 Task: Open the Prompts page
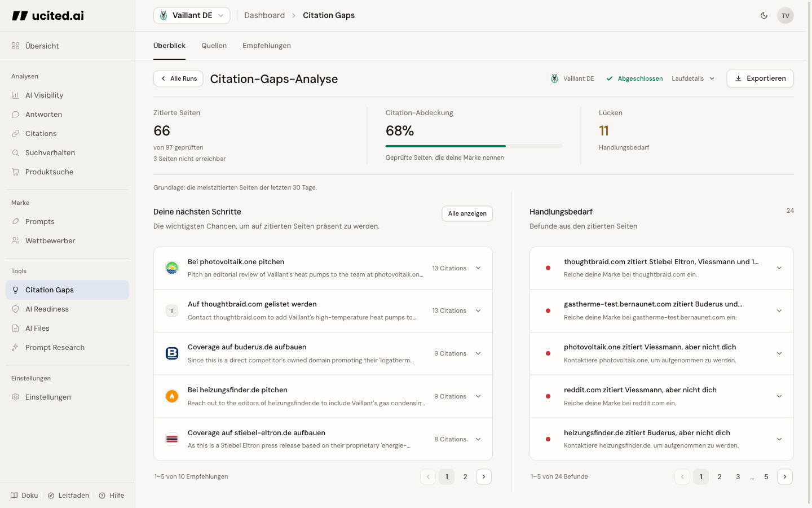click(x=68, y=222)
